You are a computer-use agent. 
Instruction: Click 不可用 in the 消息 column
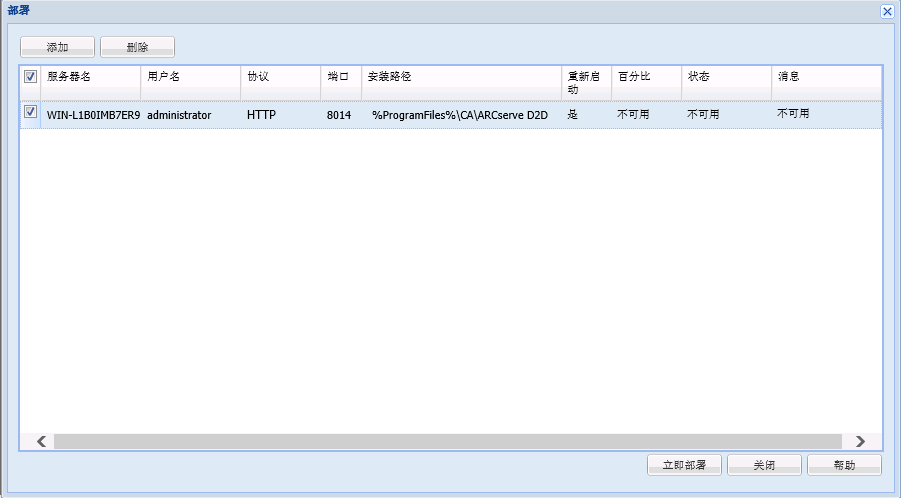(x=793, y=113)
